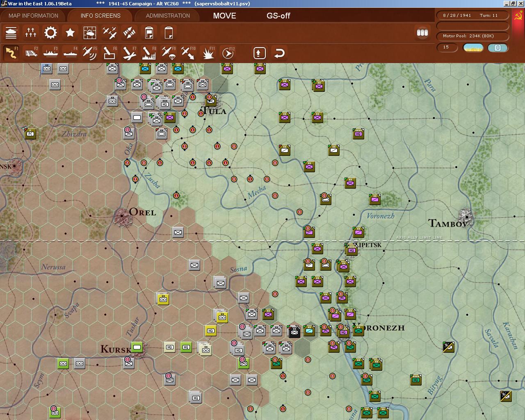Select the green unit counter on Kursk

click(x=137, y=347)
